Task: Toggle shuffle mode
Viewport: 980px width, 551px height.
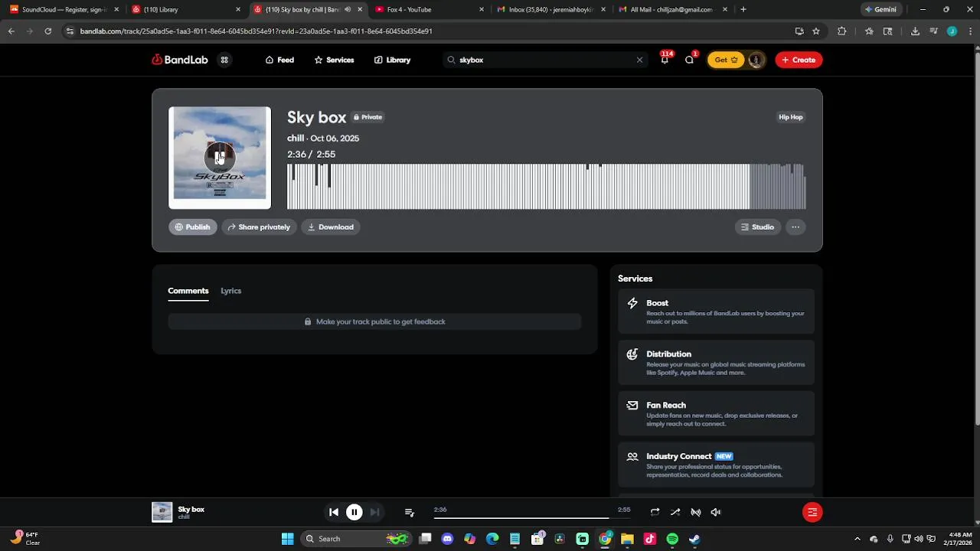Action: pos(675,512)
